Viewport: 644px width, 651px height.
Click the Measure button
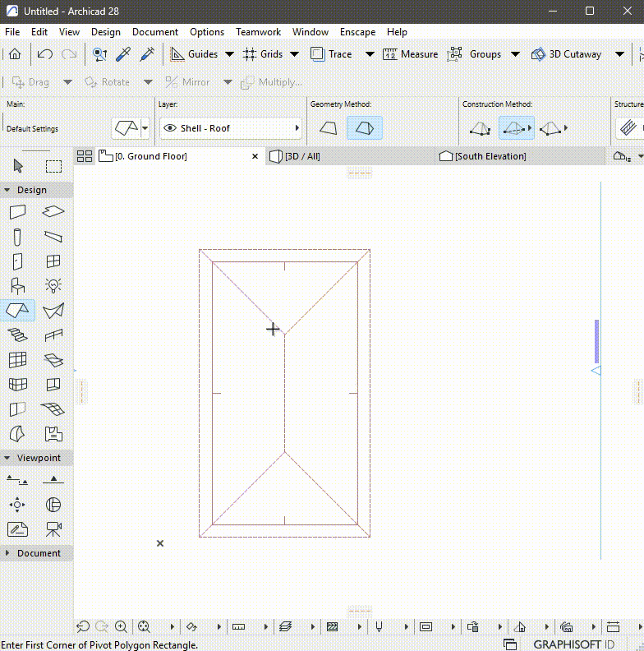pos(410,54)
